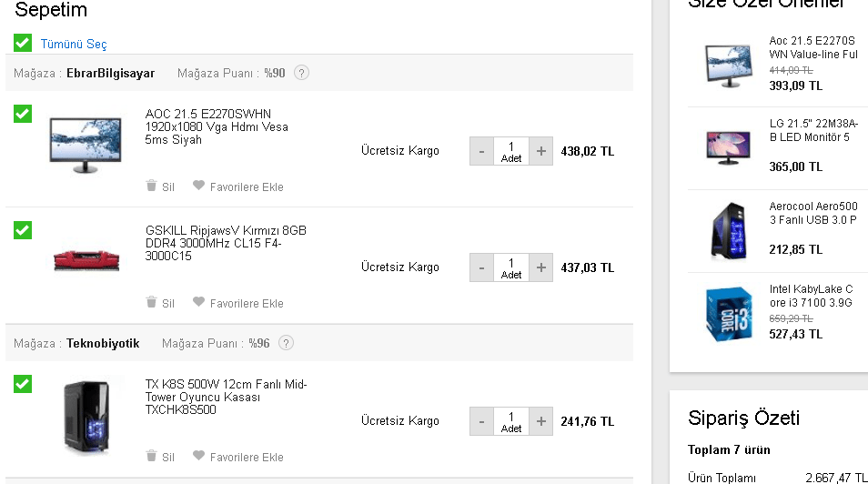
Task: Decrease GSKILL RAM quantity with minus
Action: (x=482, y=267)
